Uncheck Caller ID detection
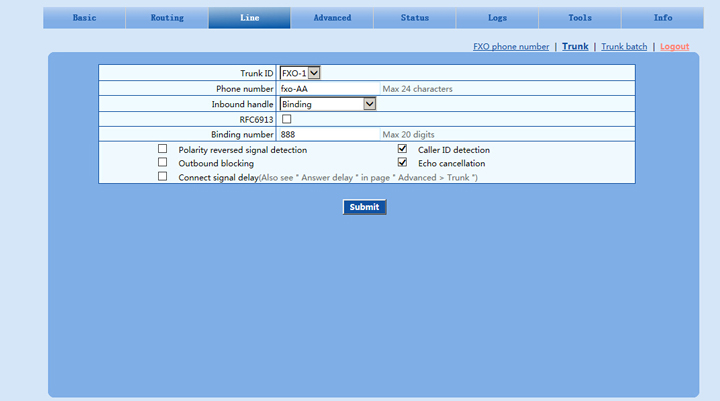Viewport: 720px width, 401px height. (x=403, y=149)
